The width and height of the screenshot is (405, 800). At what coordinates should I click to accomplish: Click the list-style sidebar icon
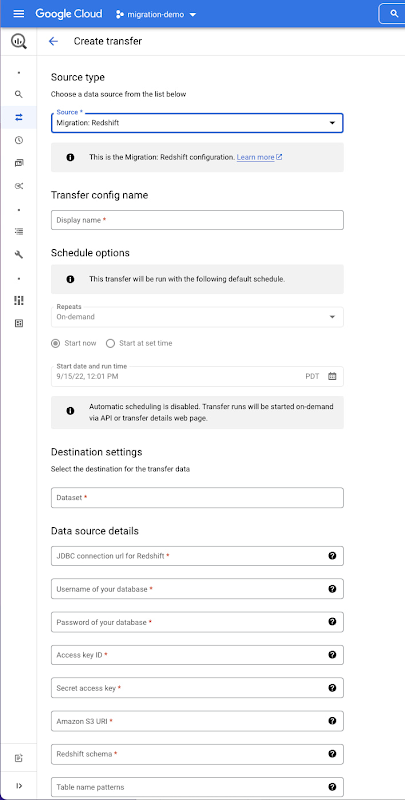(19, 231)
